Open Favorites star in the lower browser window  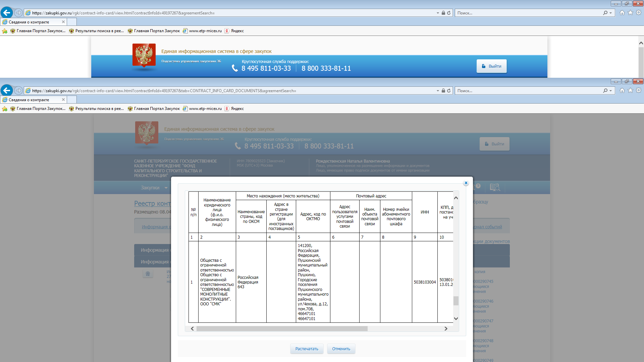[631, 90]
